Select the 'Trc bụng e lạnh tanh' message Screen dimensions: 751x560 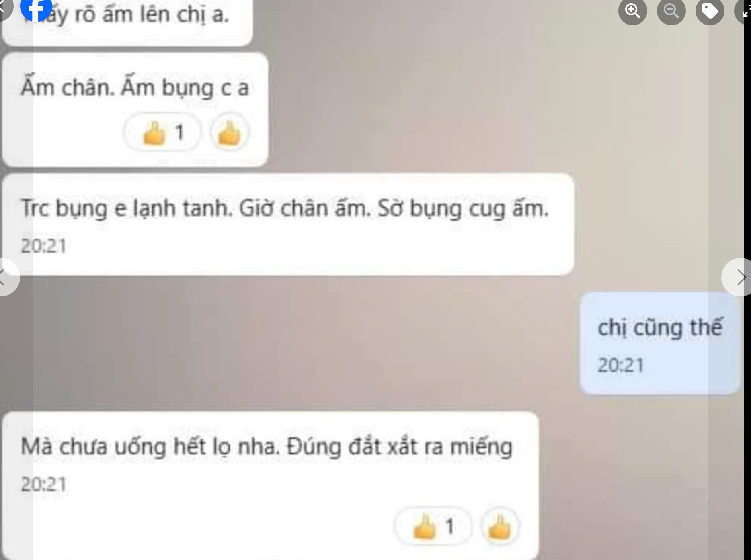[x=288, y=224]
